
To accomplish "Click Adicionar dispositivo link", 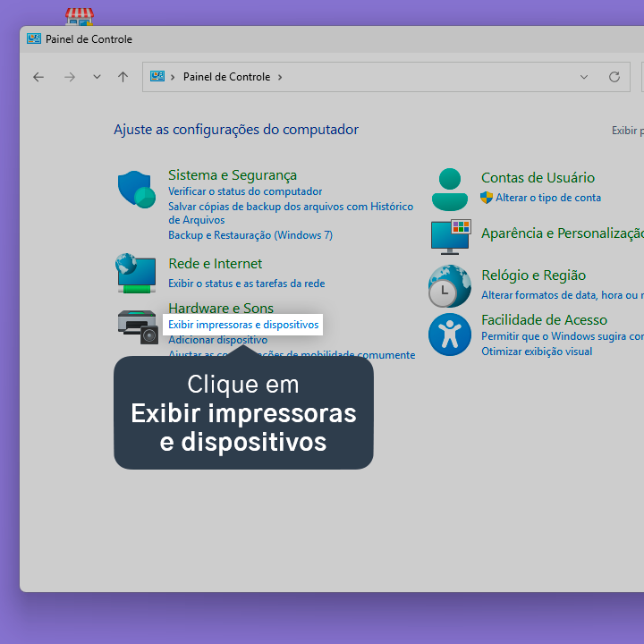I will click(x=217, y=340).
